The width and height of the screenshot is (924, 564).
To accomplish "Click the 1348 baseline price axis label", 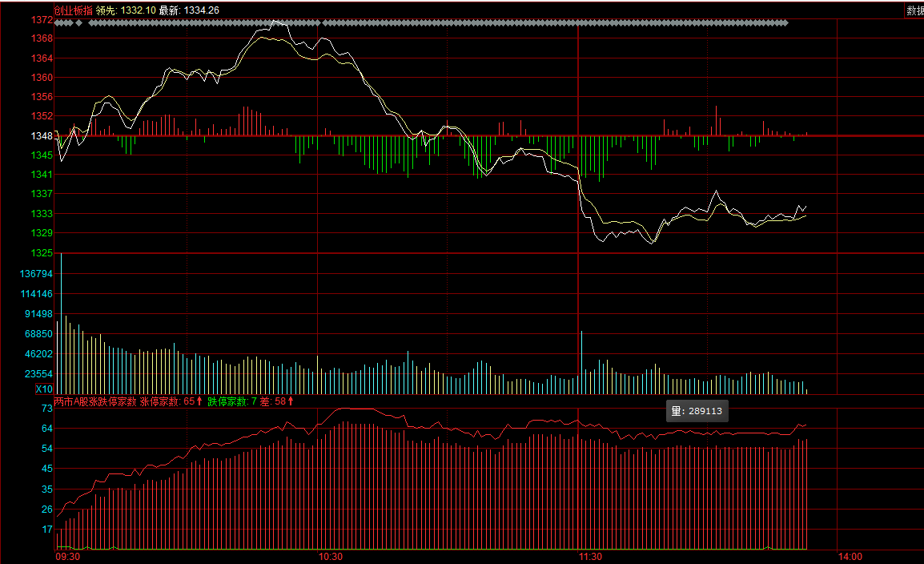I will pos(42,136).
